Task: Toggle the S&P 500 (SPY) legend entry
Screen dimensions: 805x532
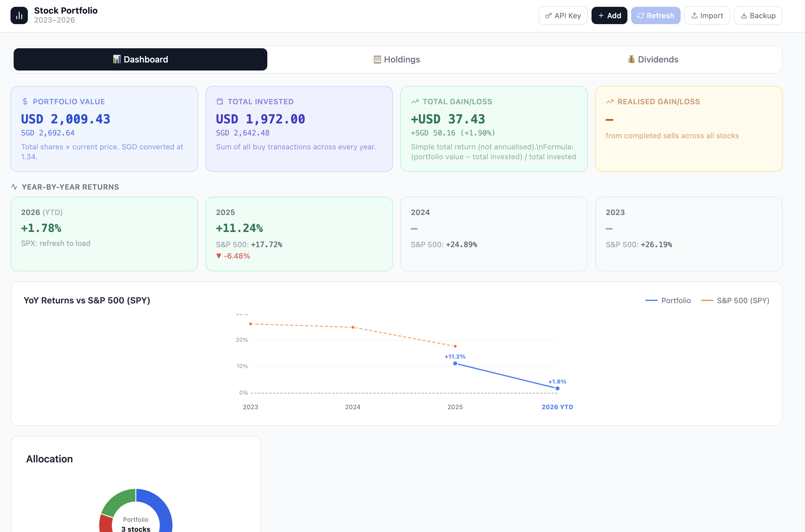Action: click(735, 300)
